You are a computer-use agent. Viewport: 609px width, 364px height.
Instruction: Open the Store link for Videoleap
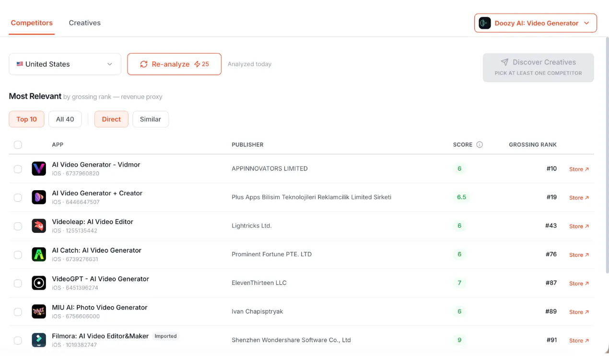point(579,227)
